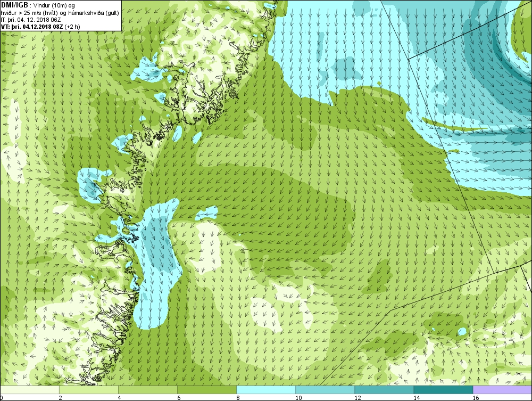The width and height of the screenshot is (532, 401).
Task: Click the legend label '14'
Action: coord(417,398)
